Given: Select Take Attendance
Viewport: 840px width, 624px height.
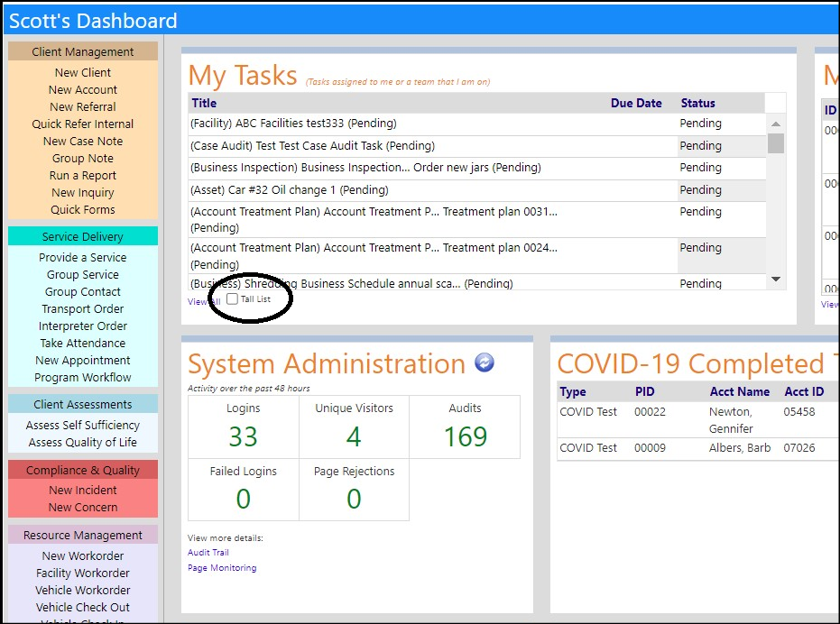Looking at the screenshot, I should pos(83,343).
